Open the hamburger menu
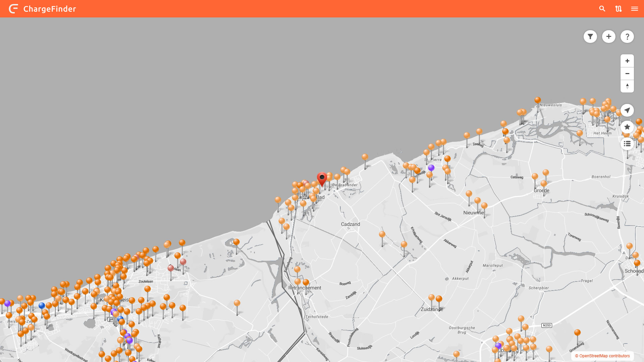644x362 pixels. coord(634,9)
